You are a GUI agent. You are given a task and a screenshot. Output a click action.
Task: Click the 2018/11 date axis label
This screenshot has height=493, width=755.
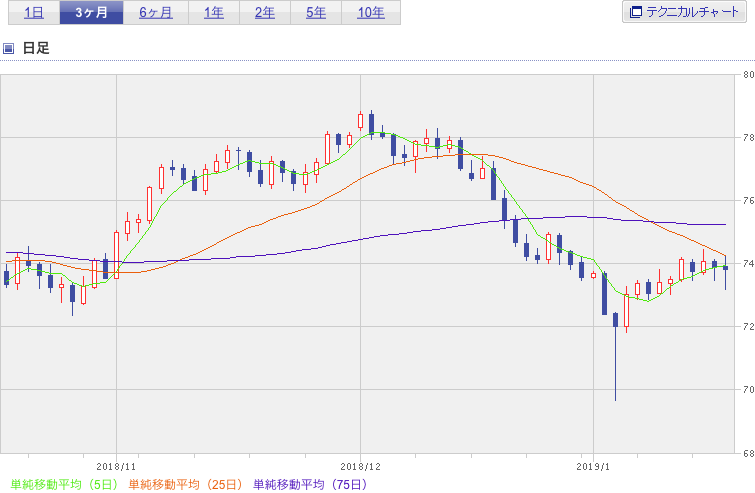116,467
